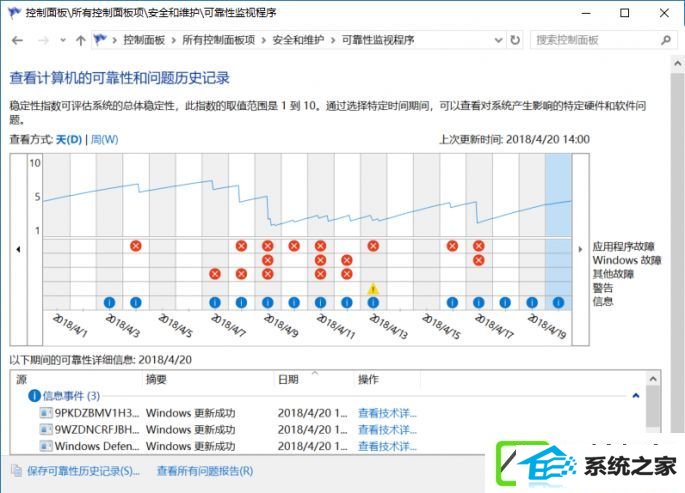The width and height of the screenshot is (685, 493).
Task: Click the Windows 故障 row label
Action: tap(627, 260)
